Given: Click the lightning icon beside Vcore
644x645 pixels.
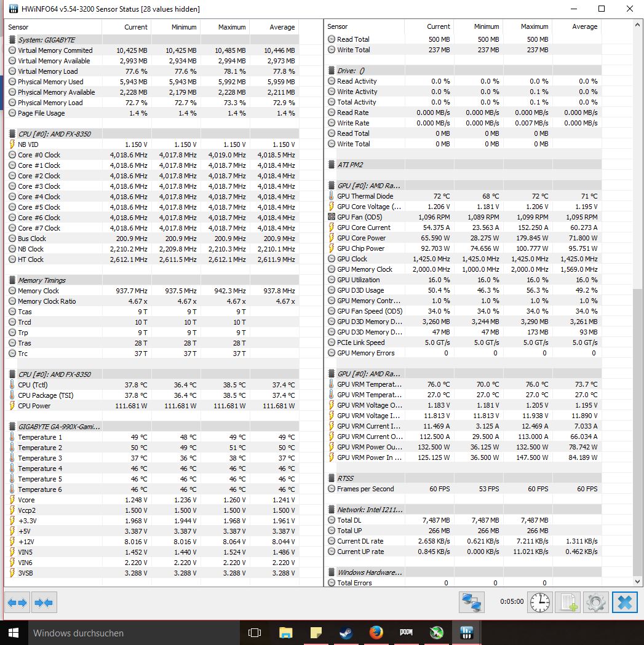Looking at the screenshot, I should point(12,500).
